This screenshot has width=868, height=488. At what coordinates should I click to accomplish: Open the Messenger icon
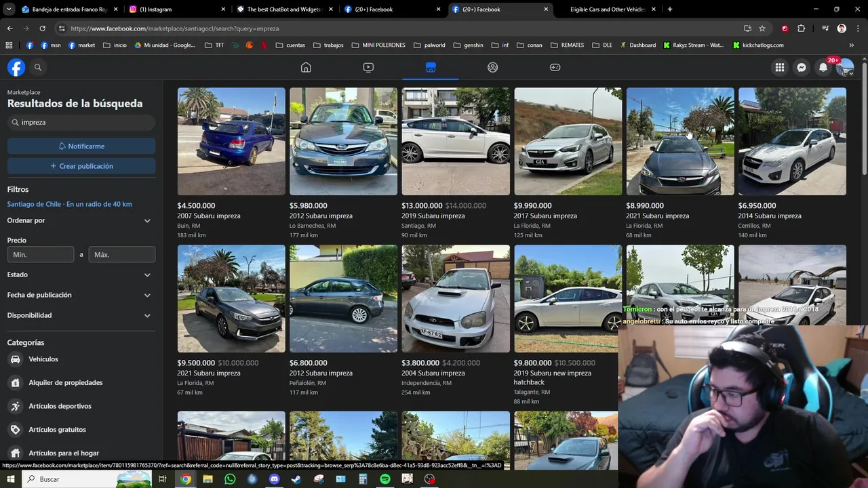802,67
